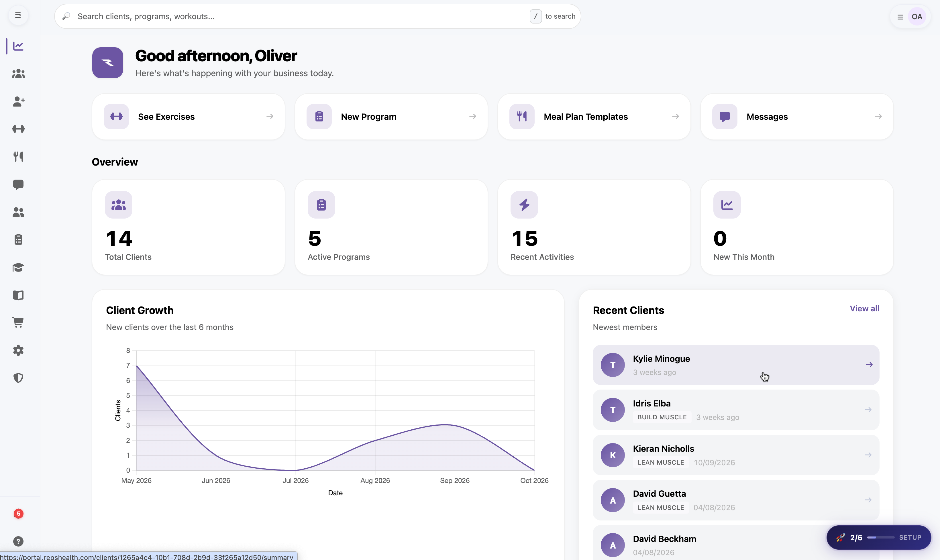Open the two-person team icon in sidebar
The height and width of the screenshot is (560, 940).
click(18, 212)
